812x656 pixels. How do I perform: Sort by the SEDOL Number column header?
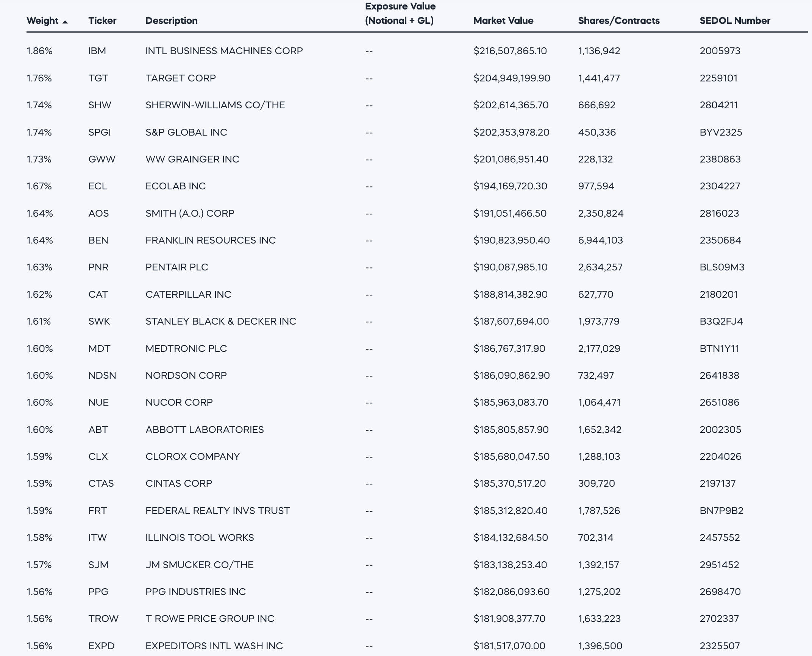pos(735,20)
